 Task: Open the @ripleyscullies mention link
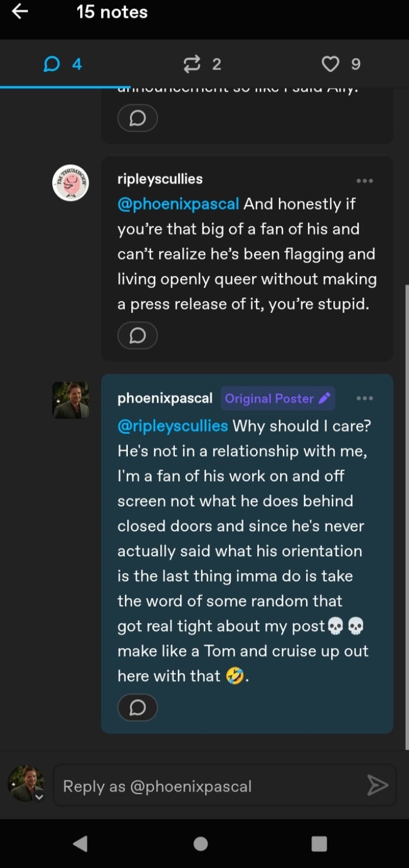[x=173, y=426]
